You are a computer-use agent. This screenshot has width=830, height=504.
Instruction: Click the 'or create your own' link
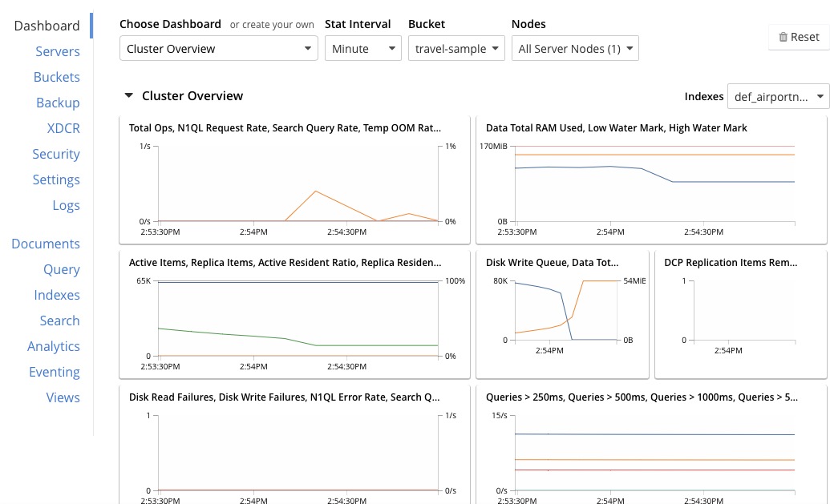pyautogui.click(x=272, y=25)
